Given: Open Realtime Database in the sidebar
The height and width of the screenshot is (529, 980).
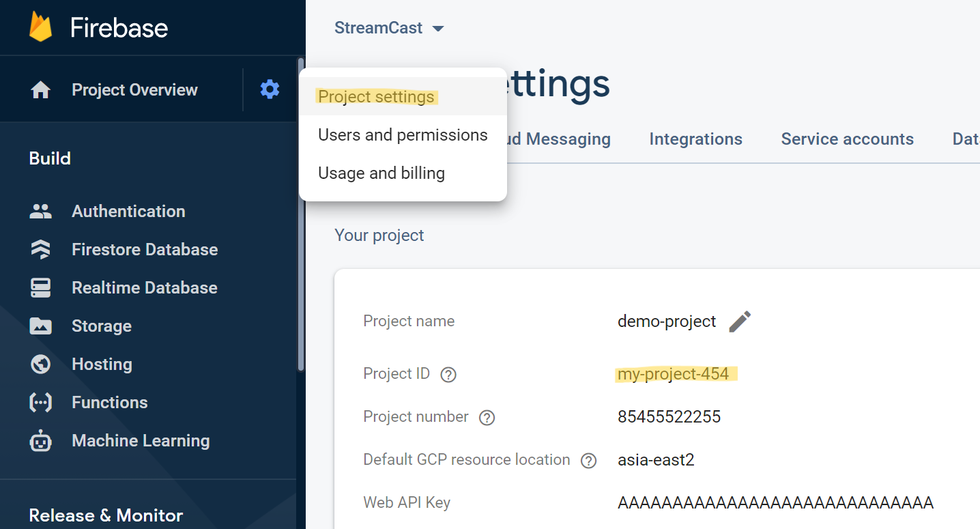Looking at the screenshot, I should pyautogui.click(x=145, y=288).
